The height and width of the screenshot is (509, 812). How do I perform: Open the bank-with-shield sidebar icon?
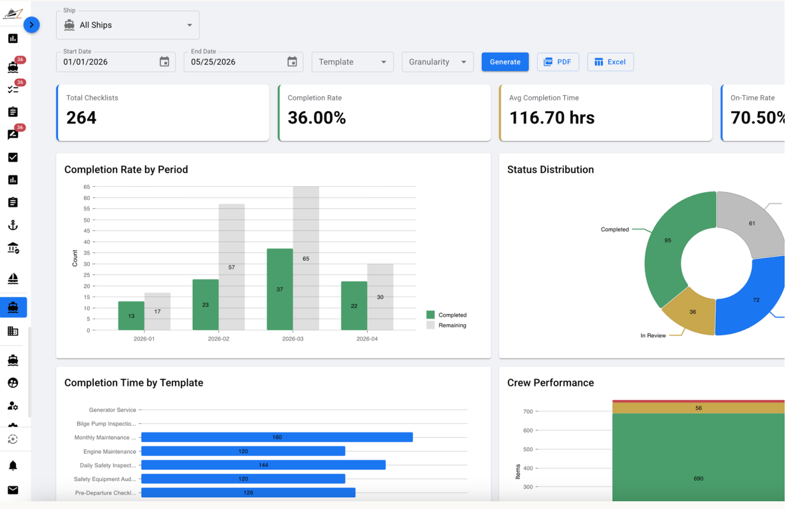tap(13, 248)
